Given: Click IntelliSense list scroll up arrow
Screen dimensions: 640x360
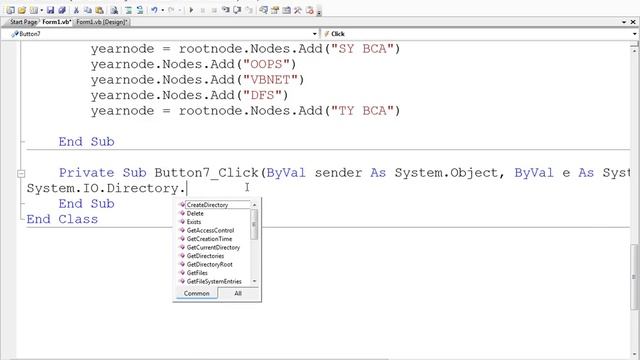Looking at the screenshot, I should point(254,204).
